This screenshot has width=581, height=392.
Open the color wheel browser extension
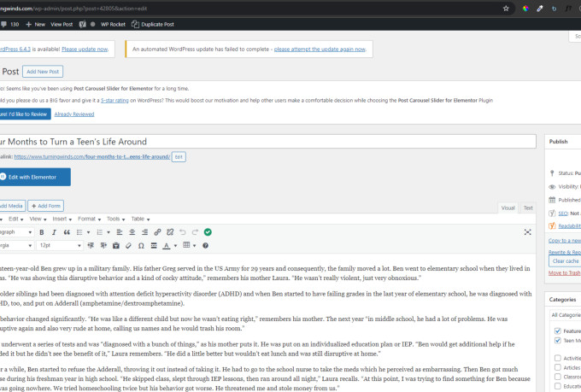point(525,9)
